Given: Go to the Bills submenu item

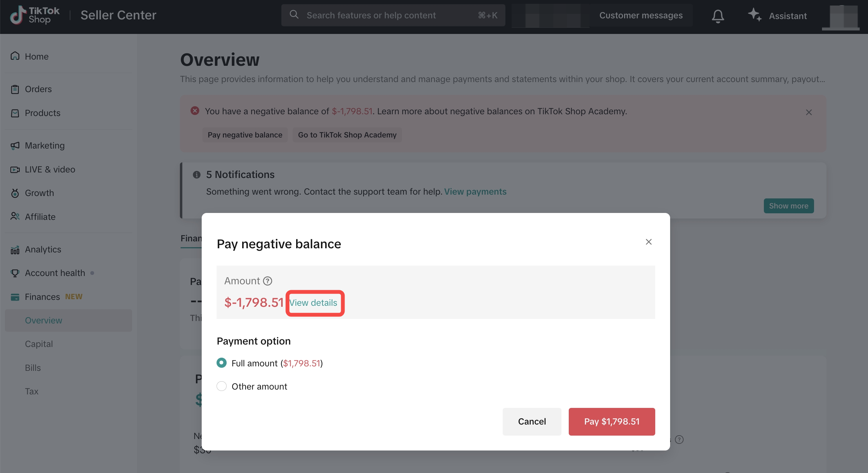Looking at the screenshot, I should 33,368.
